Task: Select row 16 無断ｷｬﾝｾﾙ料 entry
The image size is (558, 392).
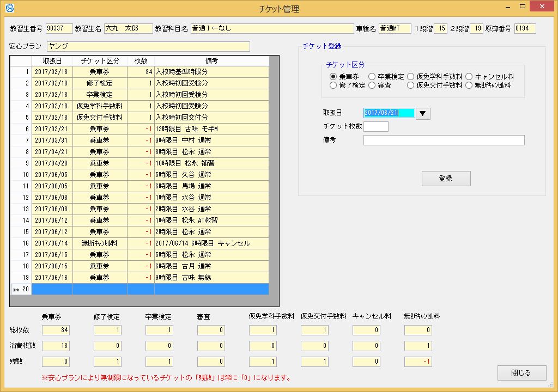Action: tap(100, 243)
